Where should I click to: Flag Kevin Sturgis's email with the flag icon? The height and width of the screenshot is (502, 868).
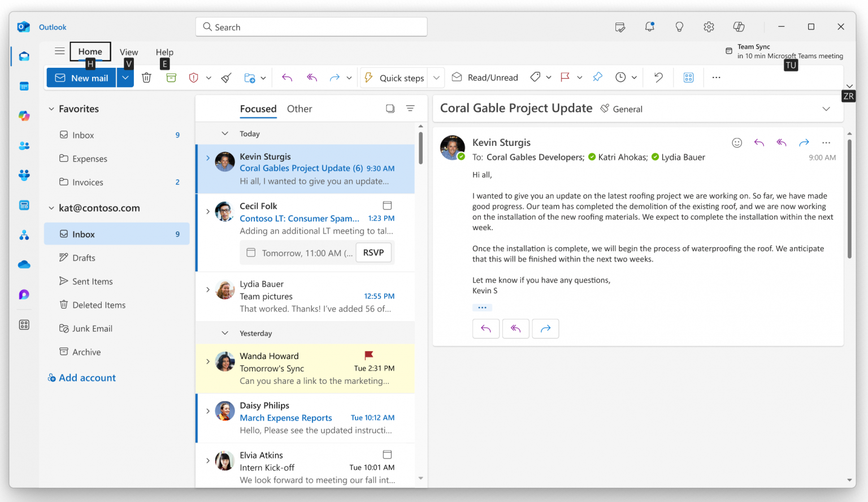pyautogui.click(x=565, y=77)
